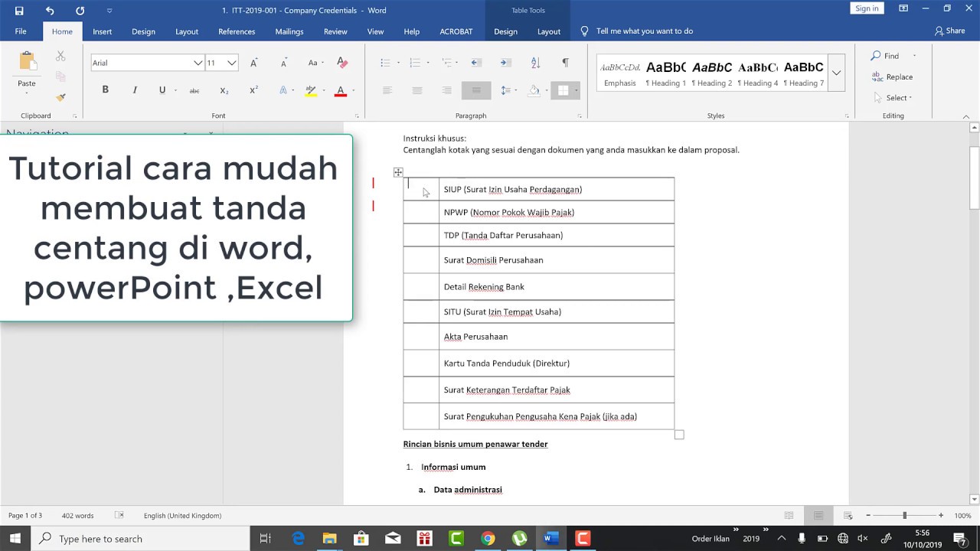
Task: Increase font size with the grow font icon
Action: (x=254, y=63)
